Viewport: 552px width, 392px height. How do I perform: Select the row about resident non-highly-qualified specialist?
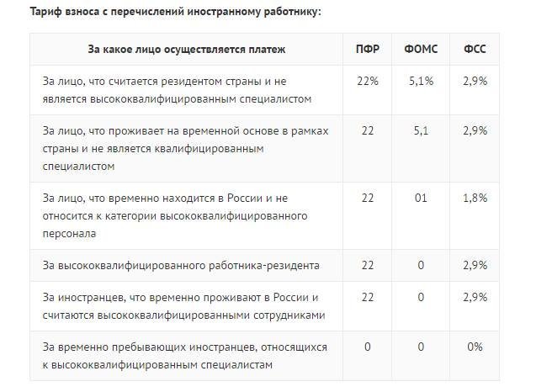pyautogui.click(x=264, y=90)
